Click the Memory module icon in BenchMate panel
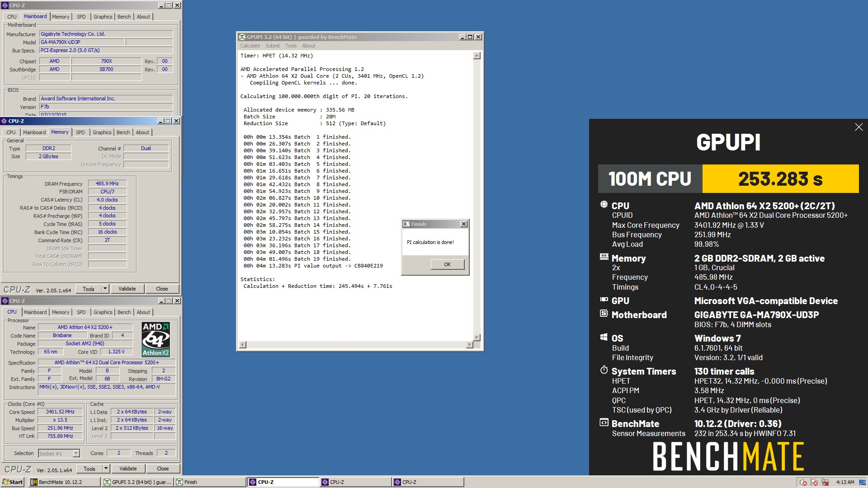 click(604, 257)
